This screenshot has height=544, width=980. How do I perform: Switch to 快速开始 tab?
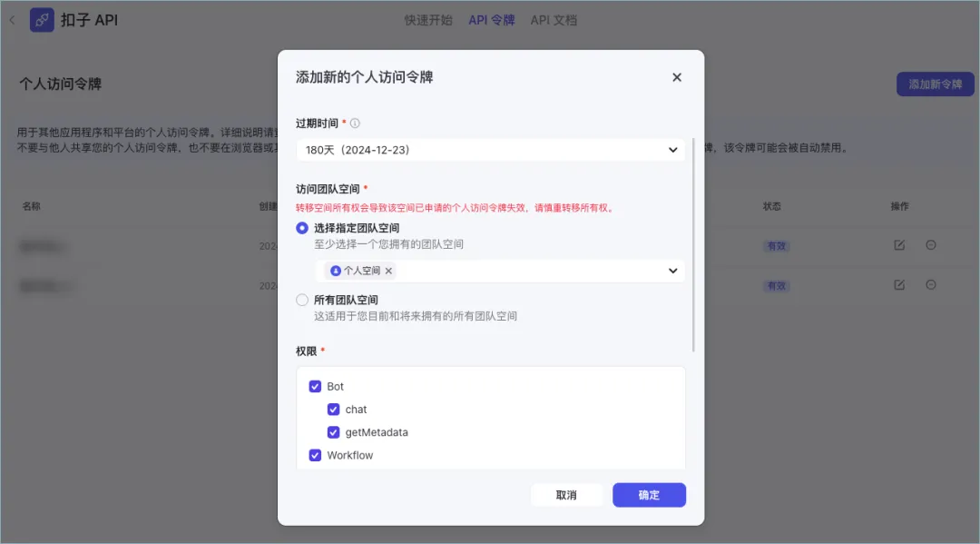pos(428,20)
